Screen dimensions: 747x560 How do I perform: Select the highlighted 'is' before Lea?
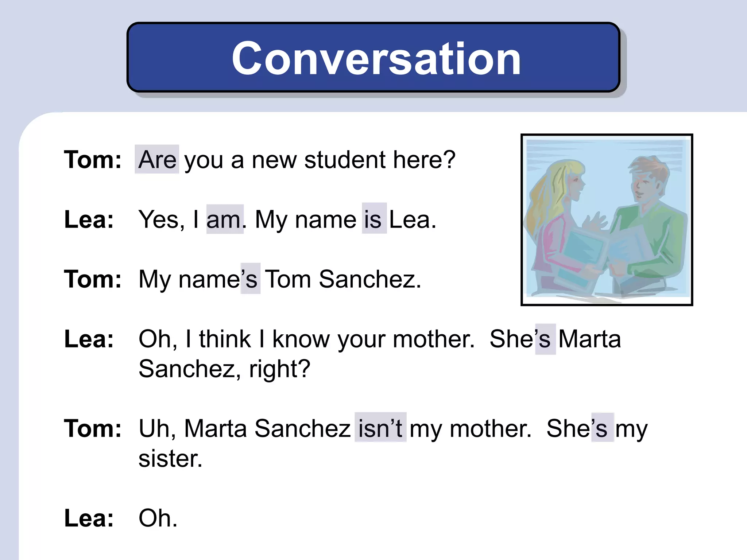click(x=374, y=218)
